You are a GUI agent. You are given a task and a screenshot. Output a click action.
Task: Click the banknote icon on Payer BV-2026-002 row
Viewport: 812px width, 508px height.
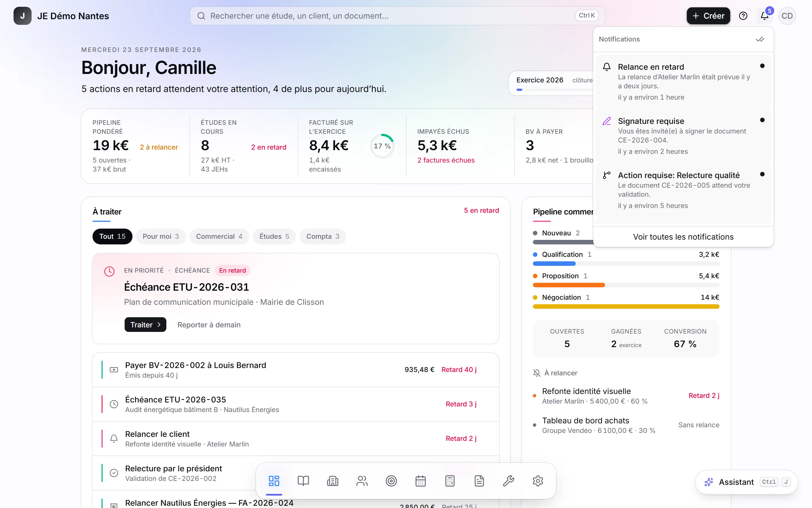click(114, 370)
